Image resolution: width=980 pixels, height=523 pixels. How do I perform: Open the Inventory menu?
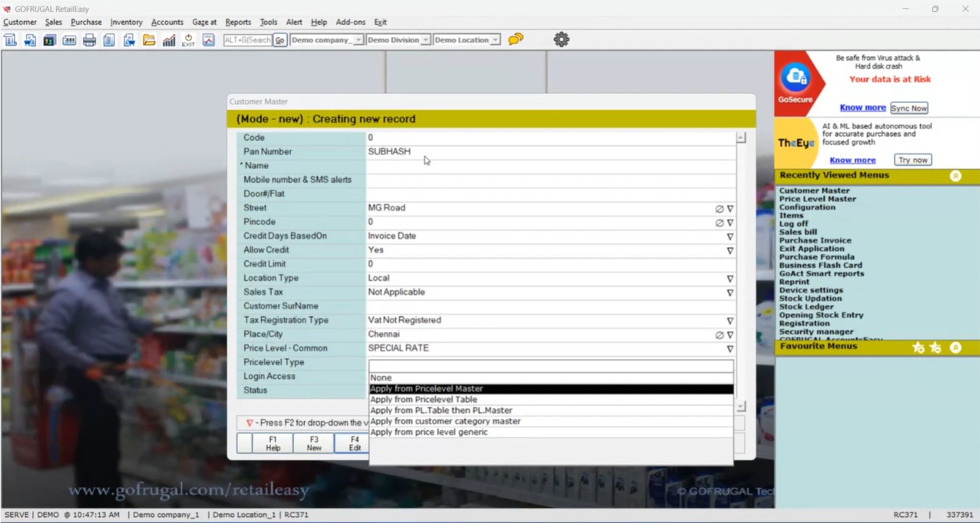[126, 22]
